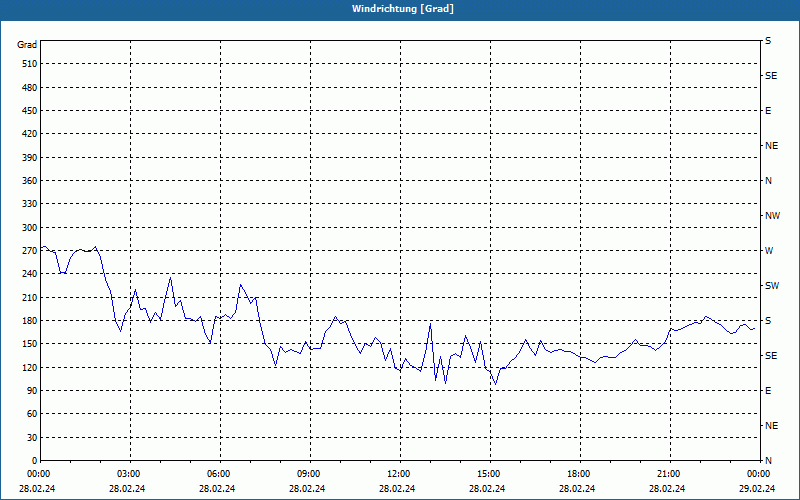Click the 30 y-axis value
Screen dimensions: 800x500
pyautogui.click(x=32, y=438)
